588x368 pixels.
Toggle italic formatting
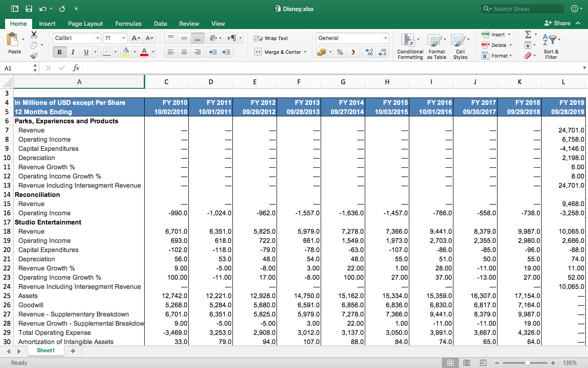[x=73, y=52]
